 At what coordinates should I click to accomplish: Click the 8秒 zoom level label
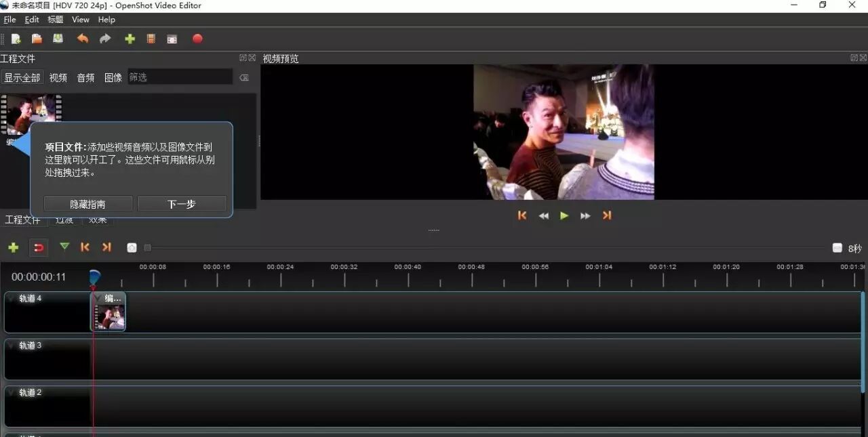[x=855, y=249]
